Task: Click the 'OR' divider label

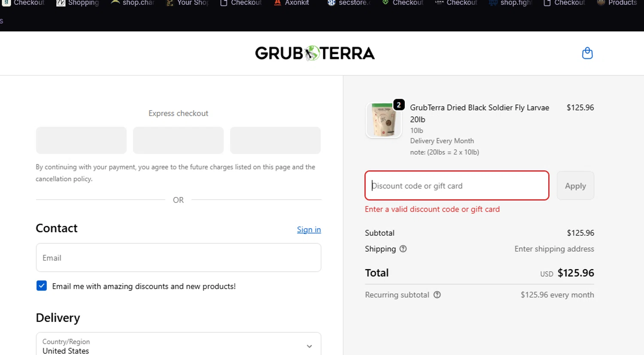Action: 178,200
